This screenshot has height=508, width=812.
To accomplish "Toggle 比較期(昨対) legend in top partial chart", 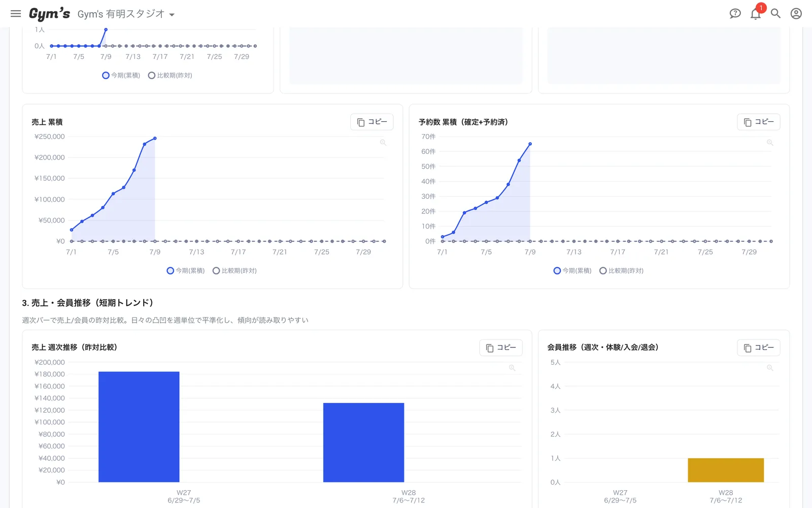I will (170, 75).
